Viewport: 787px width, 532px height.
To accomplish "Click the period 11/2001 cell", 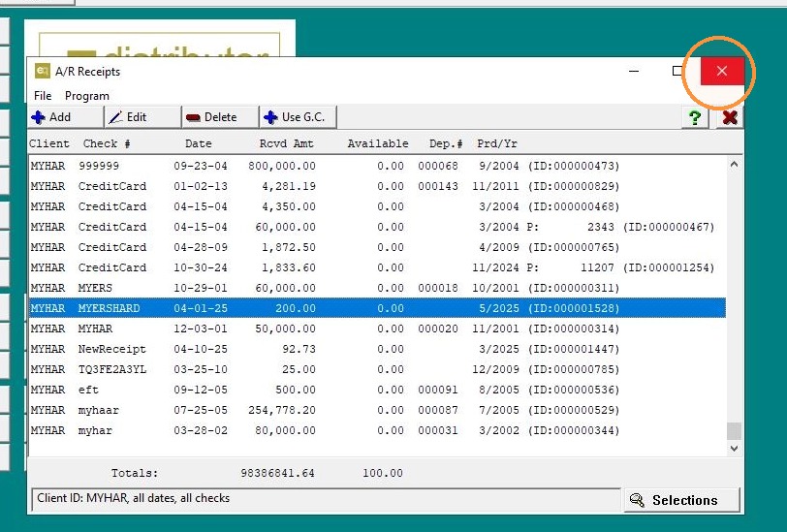I will 495,329.
